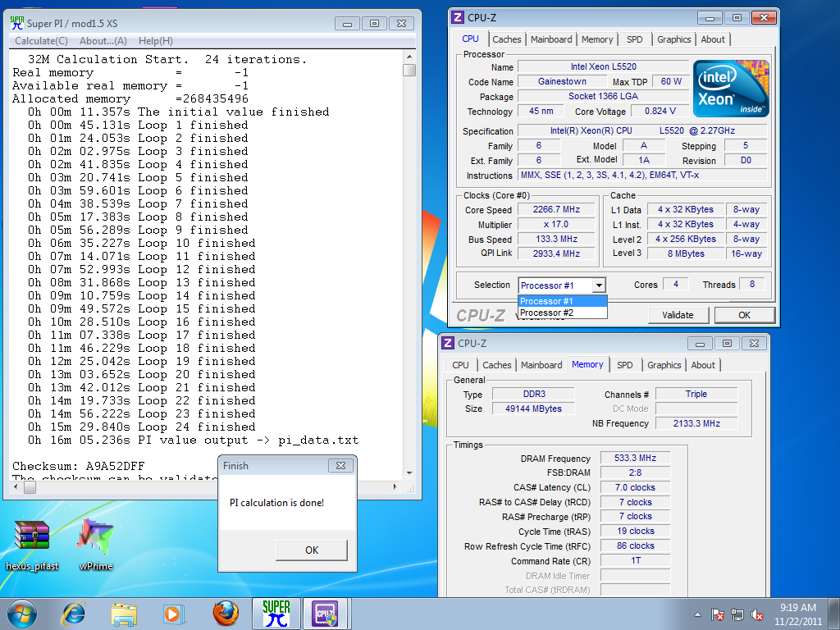
Task: Click memory Size value 49144 MBytes
Action: 533,409
